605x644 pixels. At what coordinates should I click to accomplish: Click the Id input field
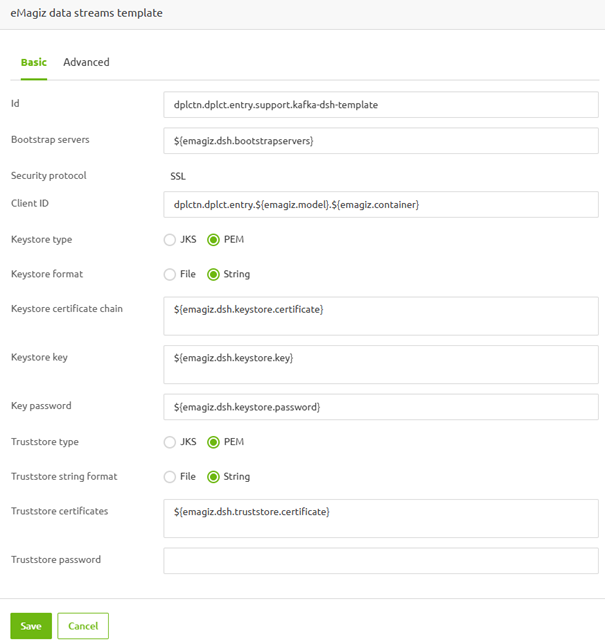(381, 105)
